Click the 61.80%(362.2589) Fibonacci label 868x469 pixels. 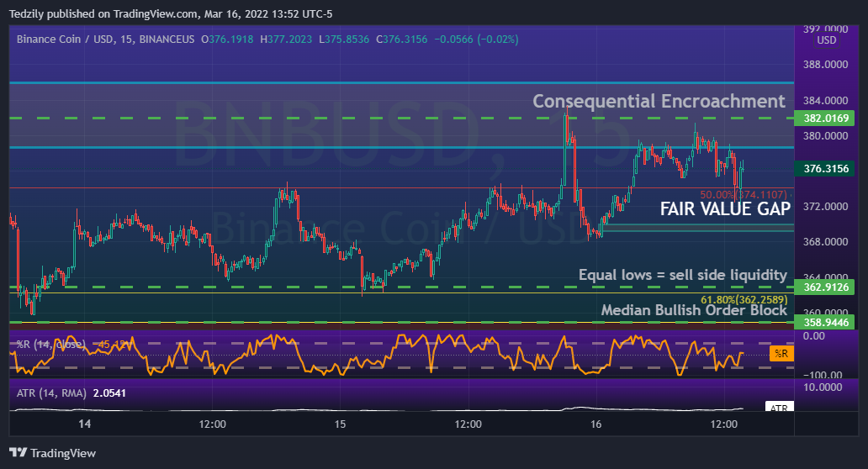(x=744, y=300)
